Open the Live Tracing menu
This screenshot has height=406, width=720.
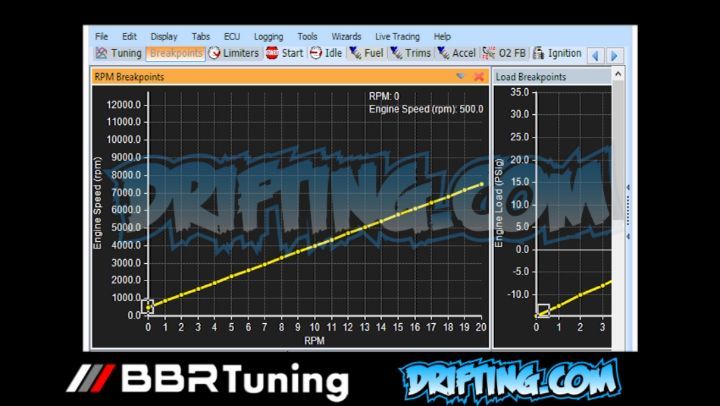tap(398, 36)
